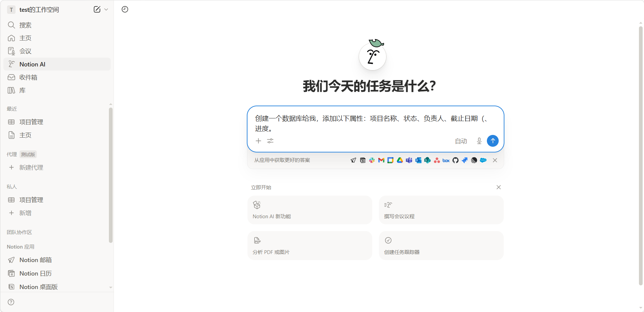This screenshot has height=312, width=644.
Task: Select the Gmail connector icon
Action: click(381, 160)
